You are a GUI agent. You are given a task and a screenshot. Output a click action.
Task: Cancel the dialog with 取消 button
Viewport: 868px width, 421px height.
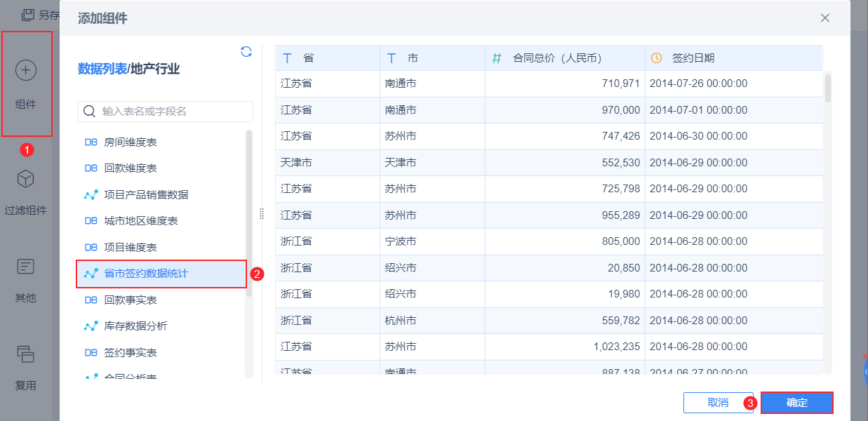click(718, 403)
